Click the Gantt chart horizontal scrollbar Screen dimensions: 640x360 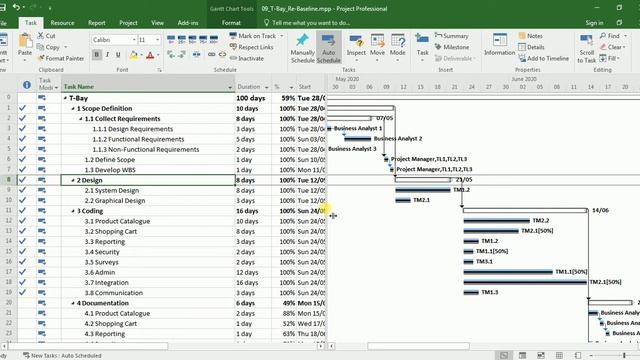[x=418, y=346]
